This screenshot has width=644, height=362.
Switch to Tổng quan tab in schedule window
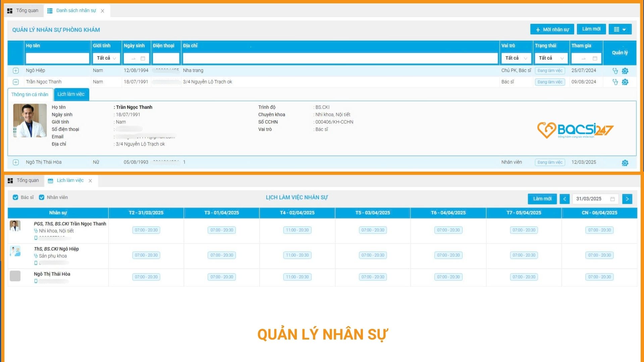click(24, 181)
